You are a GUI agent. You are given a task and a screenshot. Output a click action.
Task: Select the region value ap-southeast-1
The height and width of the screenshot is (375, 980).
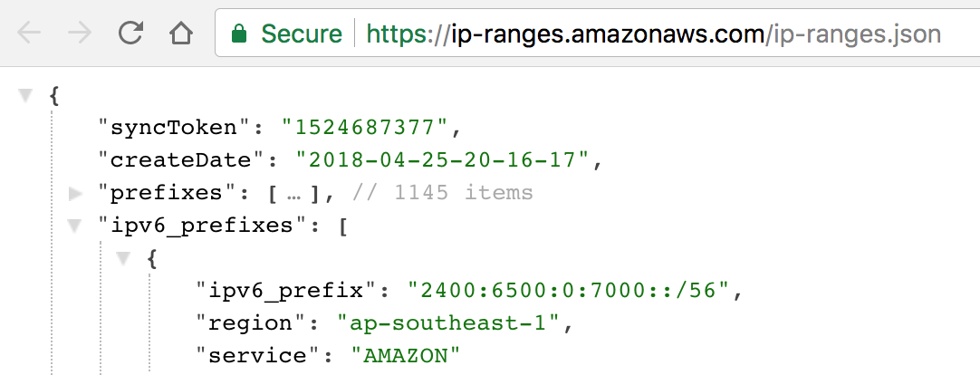447,323
